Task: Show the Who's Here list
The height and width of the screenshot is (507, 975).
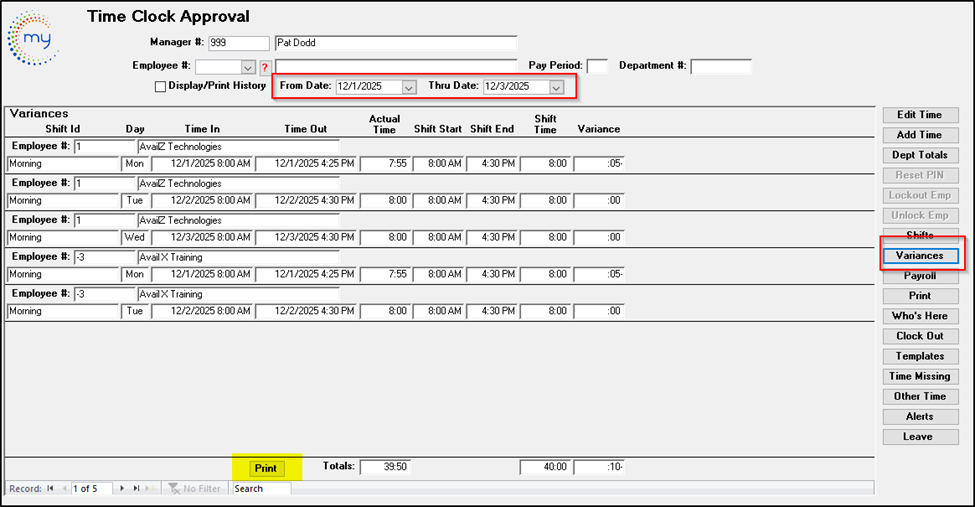Action: [x=920, y=316]
